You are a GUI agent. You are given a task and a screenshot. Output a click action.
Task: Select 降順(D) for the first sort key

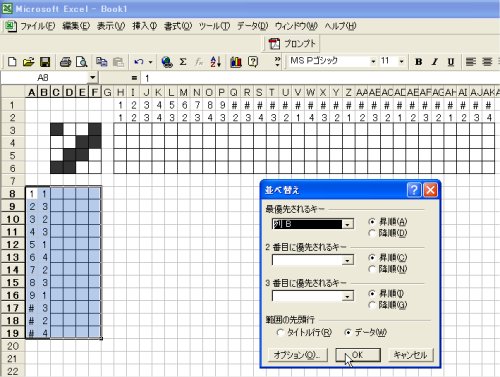tap(372, 233)
